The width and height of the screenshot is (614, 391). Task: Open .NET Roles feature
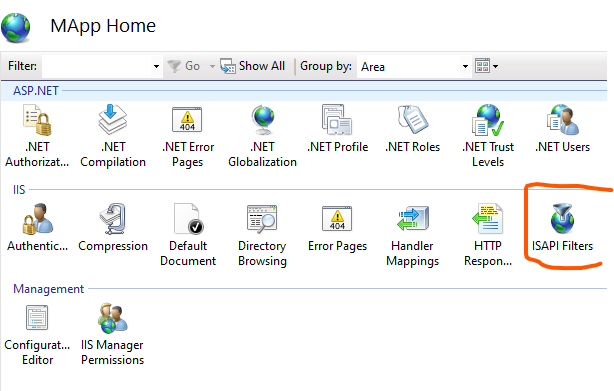(x=412, y=128)
